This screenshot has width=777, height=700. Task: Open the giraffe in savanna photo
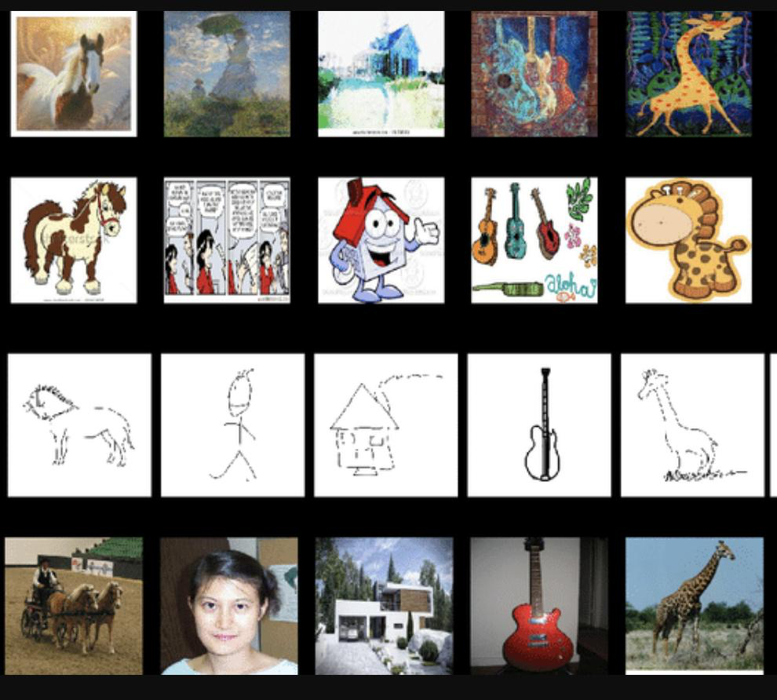click(x=695, y=606)
